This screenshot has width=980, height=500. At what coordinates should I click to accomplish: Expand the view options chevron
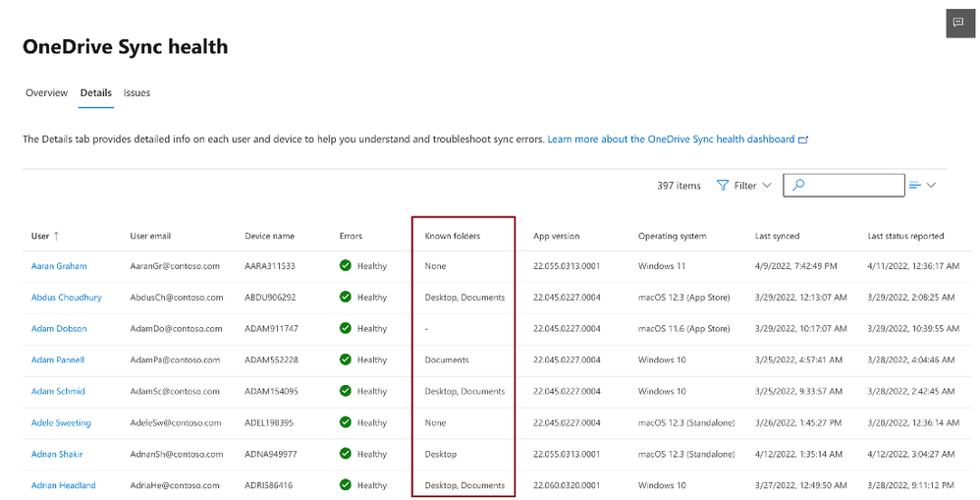point(931,185)
